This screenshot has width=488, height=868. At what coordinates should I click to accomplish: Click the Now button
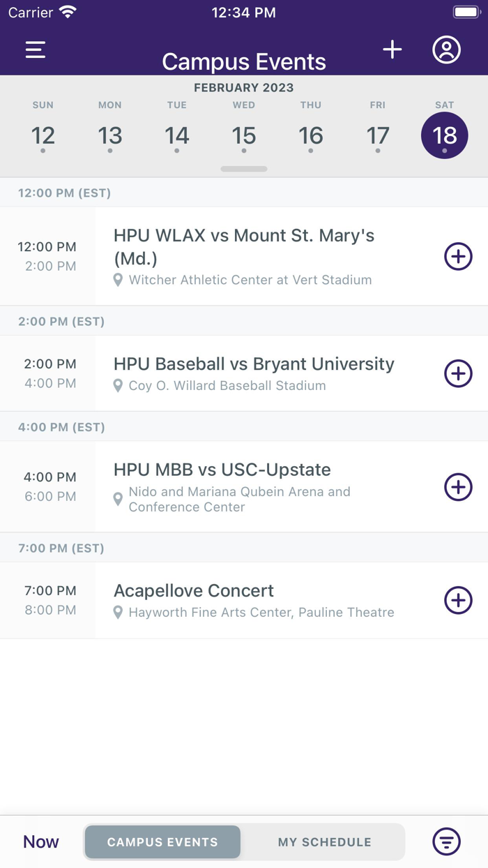pyautogui.click(x=40, y=841)
